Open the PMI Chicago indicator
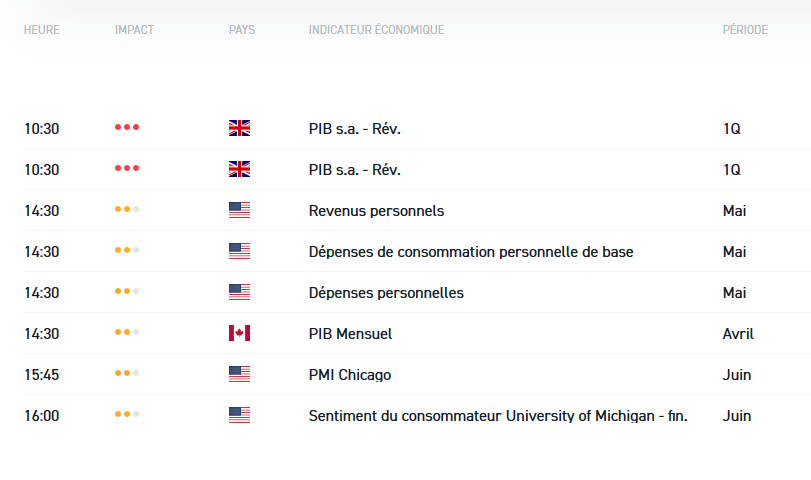Screen dimensions: 811x480 click(350, 375)
